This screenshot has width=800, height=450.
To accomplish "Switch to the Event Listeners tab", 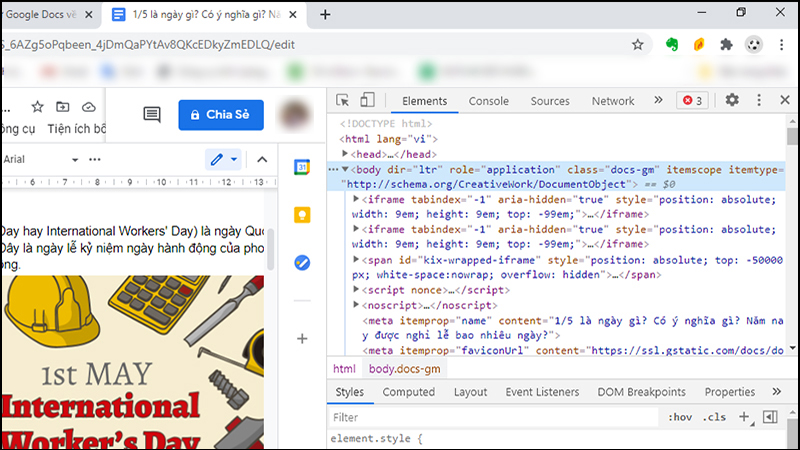I will [542, 392].
